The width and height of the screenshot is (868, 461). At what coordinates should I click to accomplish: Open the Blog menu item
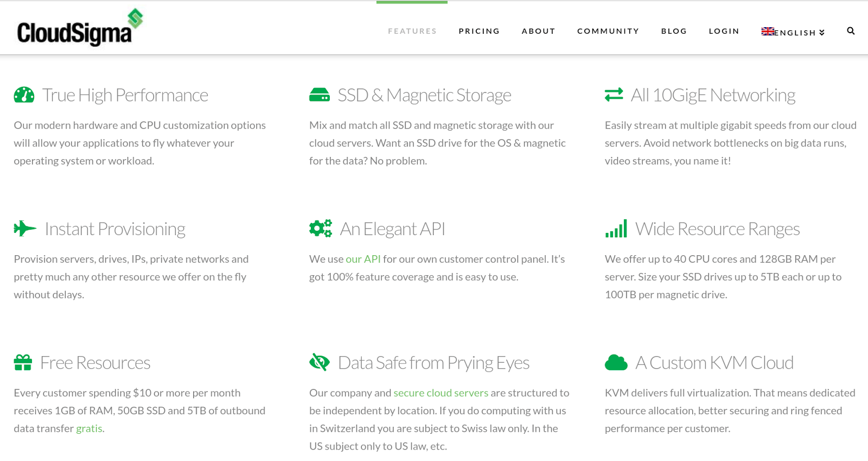pyautogui.click(x=674, y=31)
